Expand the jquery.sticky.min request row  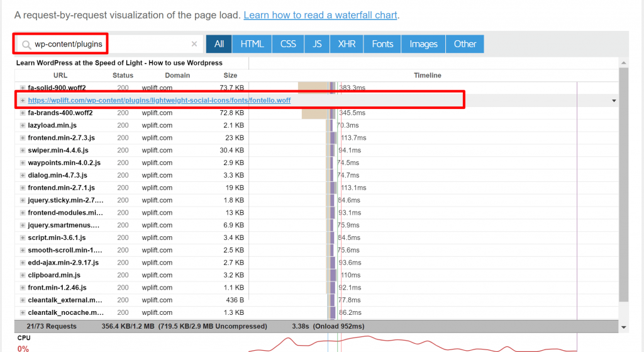(x=23, y=200)
